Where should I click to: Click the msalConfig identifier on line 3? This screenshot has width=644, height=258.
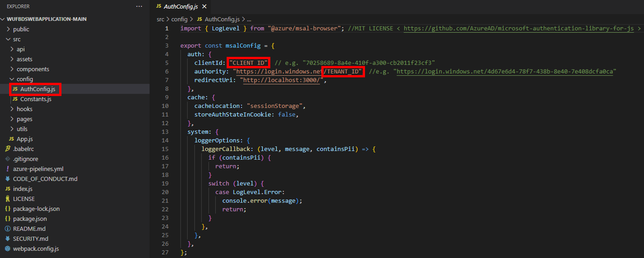243,46
